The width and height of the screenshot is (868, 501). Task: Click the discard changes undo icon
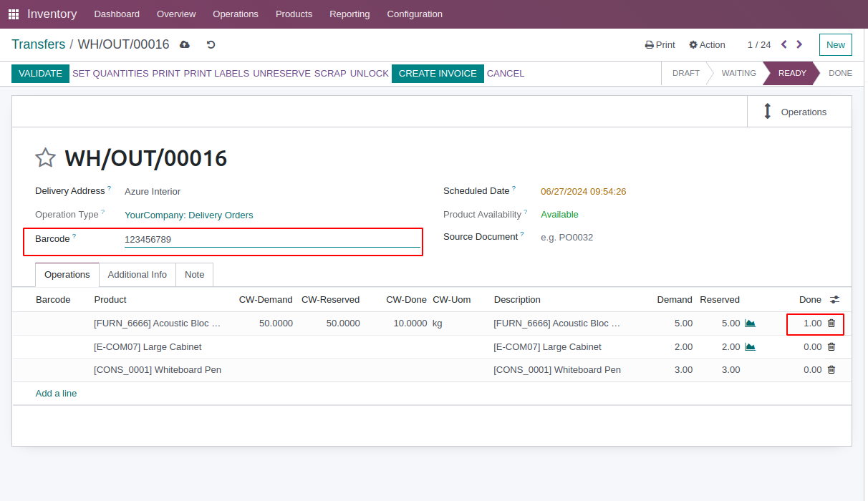(x=211, y=44)
